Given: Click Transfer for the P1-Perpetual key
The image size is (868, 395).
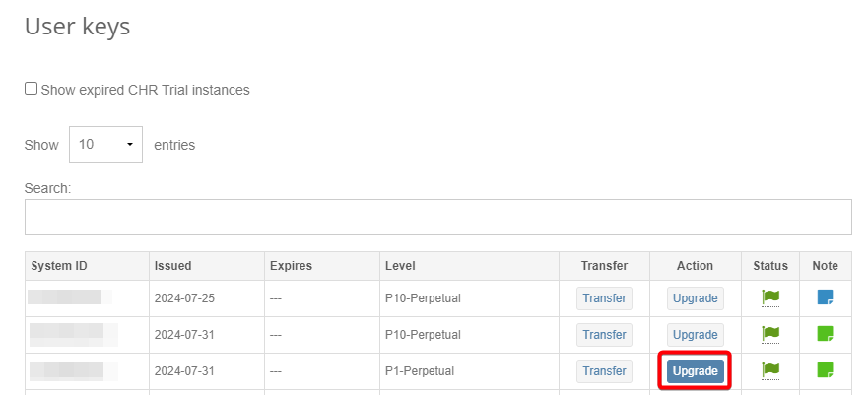Looking at the screenshot, I should coord(604,370).
